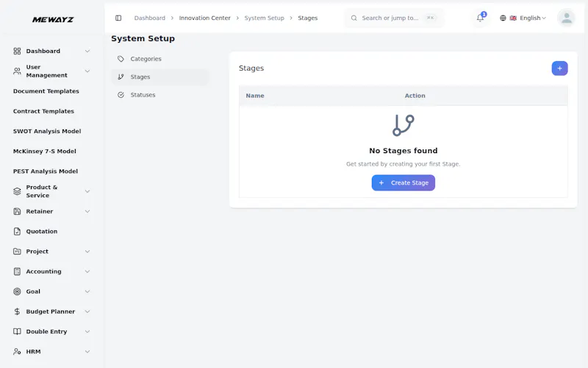Click the Accounting calculator icon

pos(17,272)
